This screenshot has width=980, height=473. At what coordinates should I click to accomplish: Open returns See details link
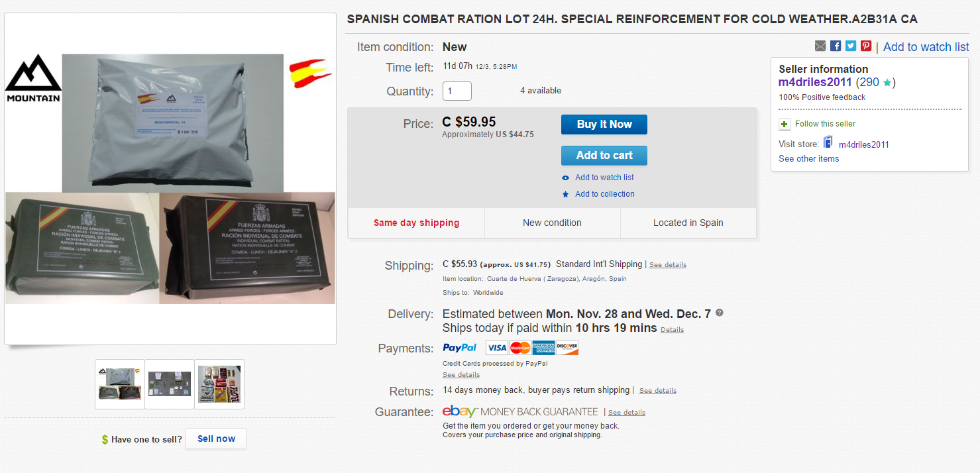point(657,391)
